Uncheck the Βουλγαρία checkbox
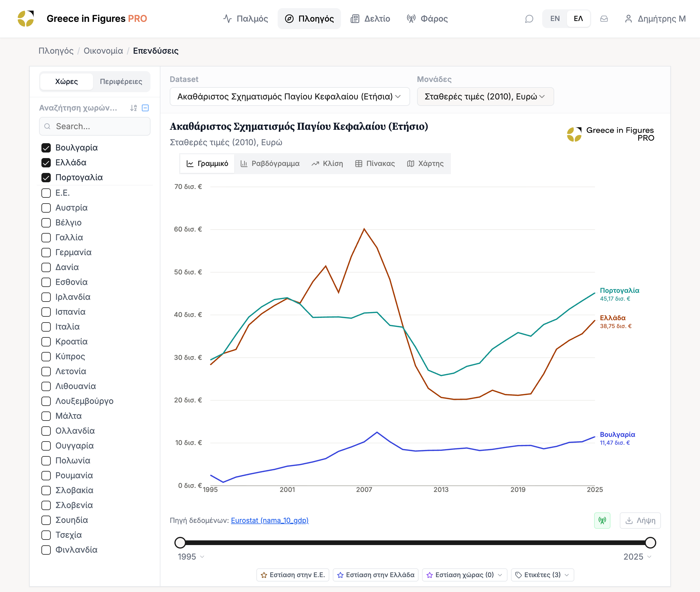Screen dimensions: 700x592 pos(46,148)
